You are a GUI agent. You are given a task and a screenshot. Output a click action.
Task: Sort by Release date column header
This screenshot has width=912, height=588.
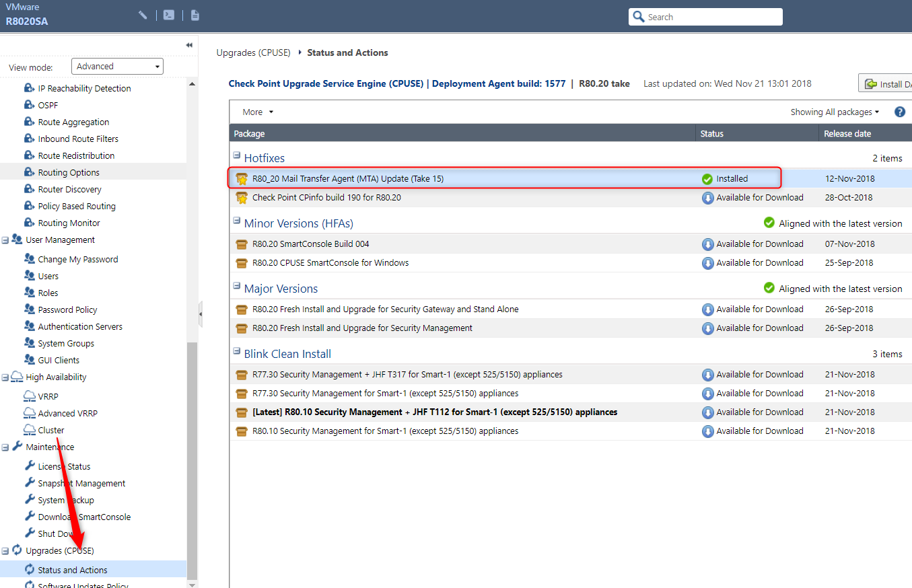pos(866,133)
